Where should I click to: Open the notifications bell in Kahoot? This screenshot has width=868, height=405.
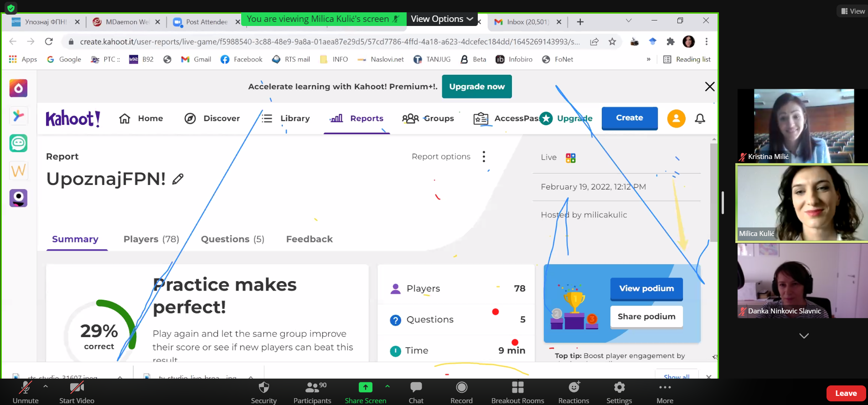(x=700, y=118)
